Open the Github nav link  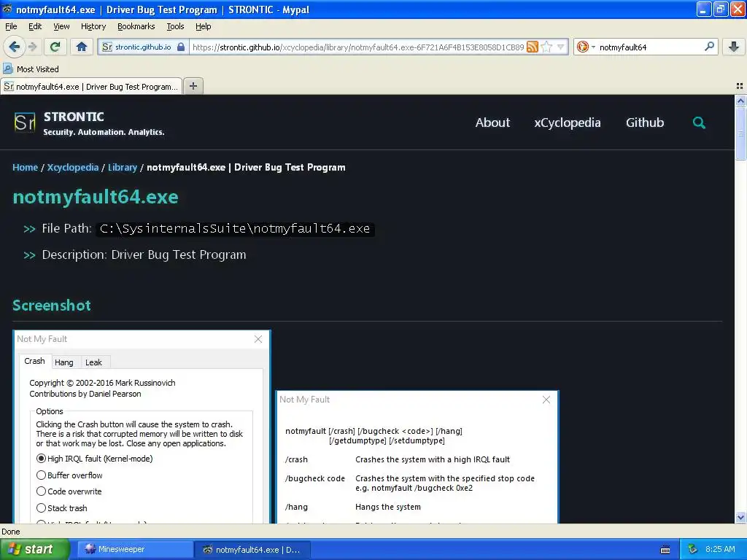click(645, 122)
